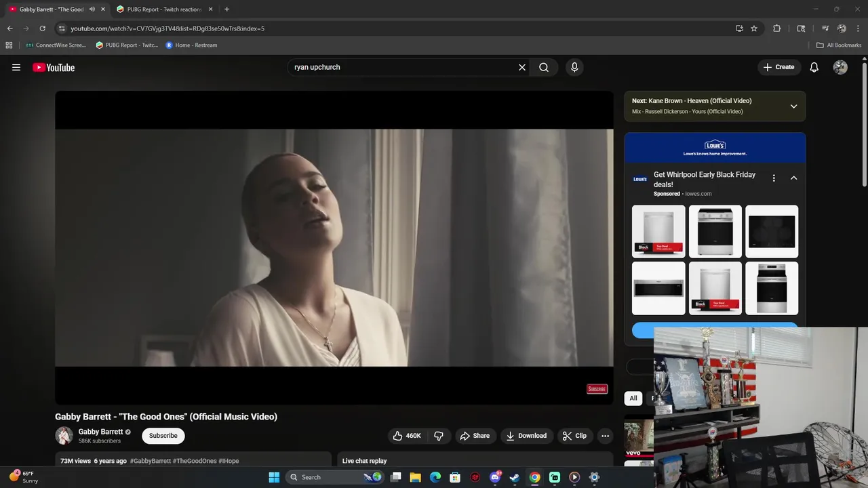Open Gabby Barrett channel name link
The height and width of the screenshot is (488, 868).
(100, 432)
